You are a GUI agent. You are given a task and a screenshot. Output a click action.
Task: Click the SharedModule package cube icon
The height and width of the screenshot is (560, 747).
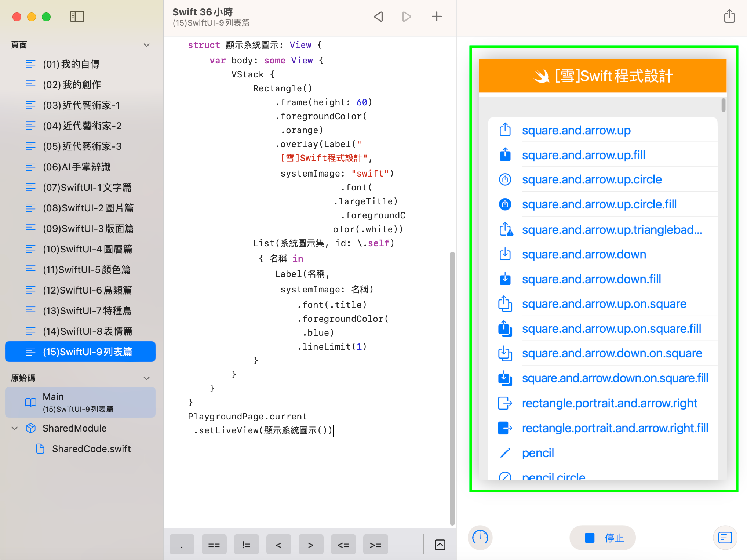pos(31,428)
